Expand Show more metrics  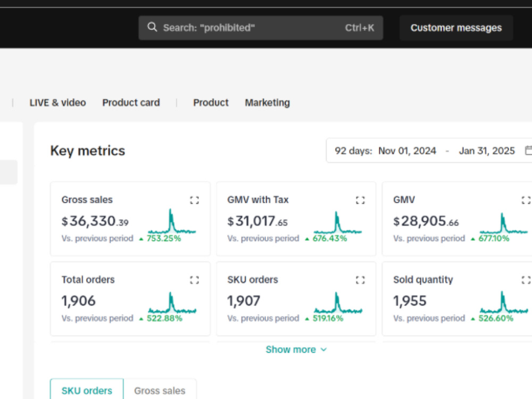tap(296, 350)
